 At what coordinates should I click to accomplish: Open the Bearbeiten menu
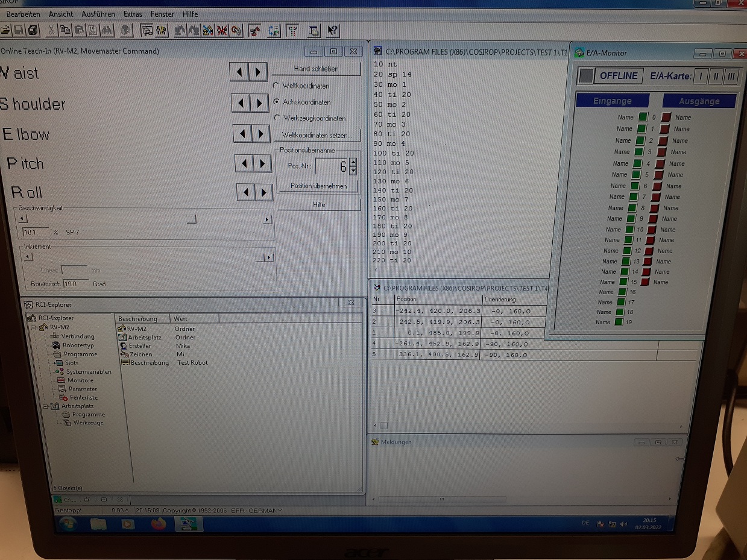23,14
